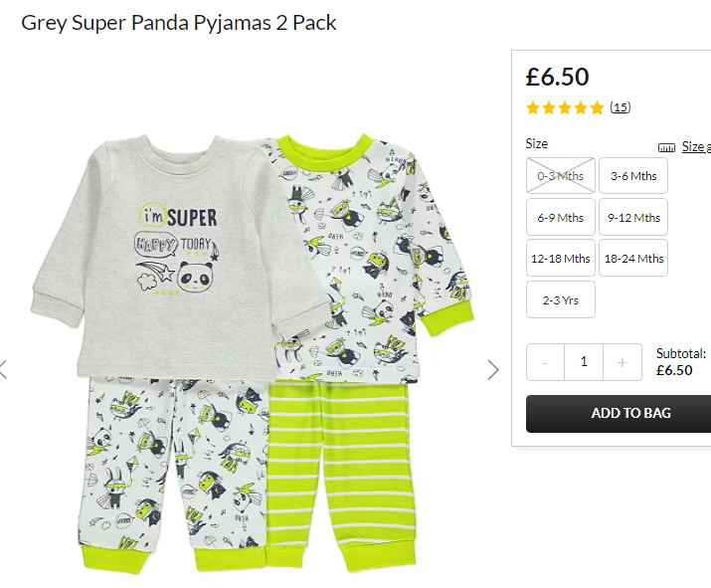Choose the 18-24 Mths size option
The width and height of the screenshot is (711, 588).
(633, 258)
